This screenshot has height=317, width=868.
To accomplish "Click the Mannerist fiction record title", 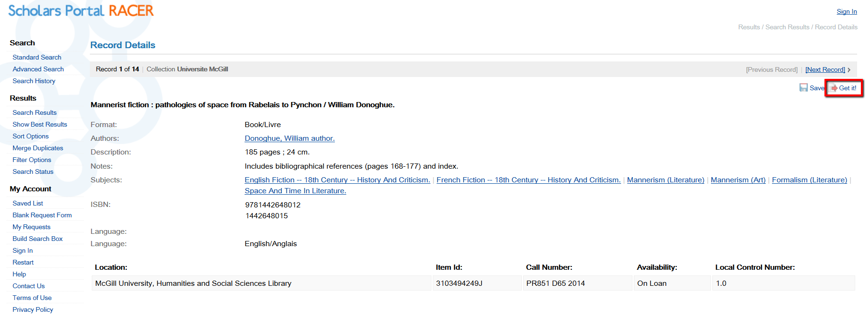I will point(243,105).
